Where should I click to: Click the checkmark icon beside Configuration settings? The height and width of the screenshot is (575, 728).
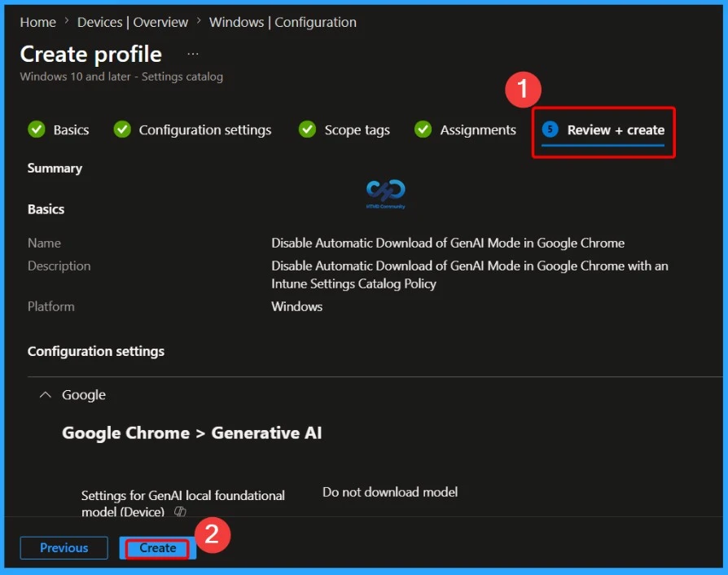[x=122, y=129]
